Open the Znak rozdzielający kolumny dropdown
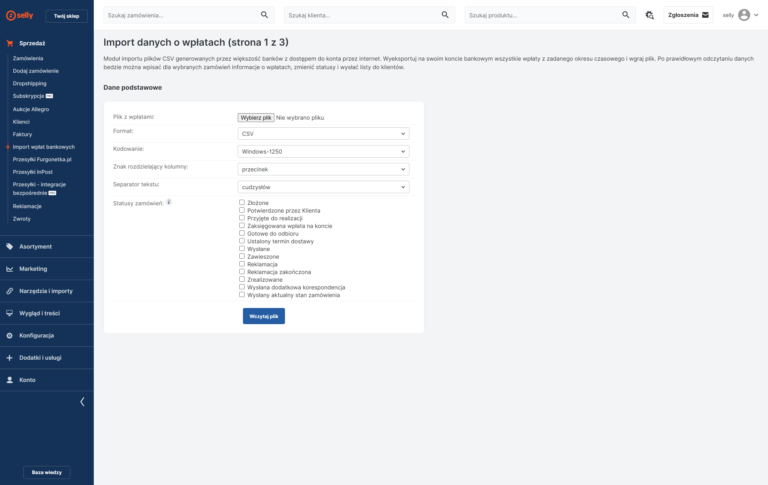768x485 pixels. point(323,169)
